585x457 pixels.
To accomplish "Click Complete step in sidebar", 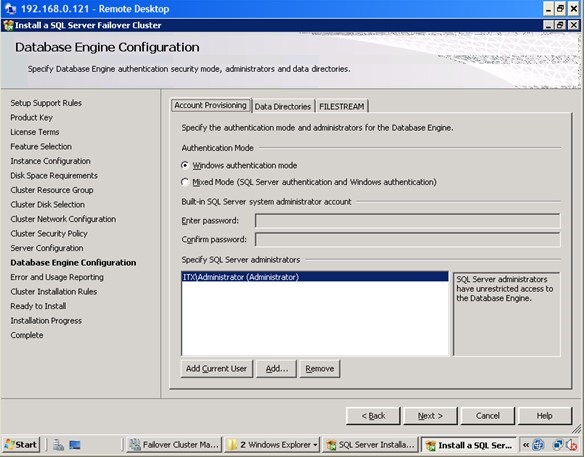I will [x=27, y=335].
